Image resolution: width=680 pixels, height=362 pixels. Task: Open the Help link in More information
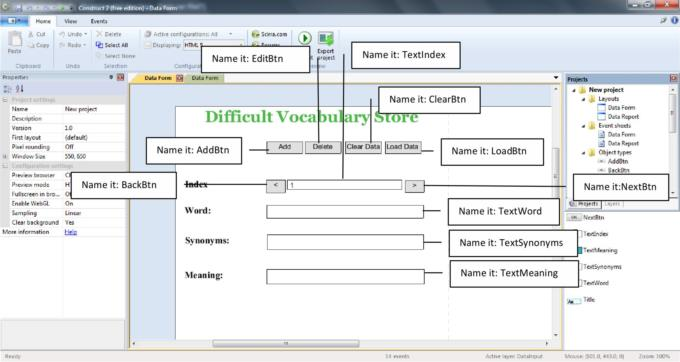(x=70, y=232)
